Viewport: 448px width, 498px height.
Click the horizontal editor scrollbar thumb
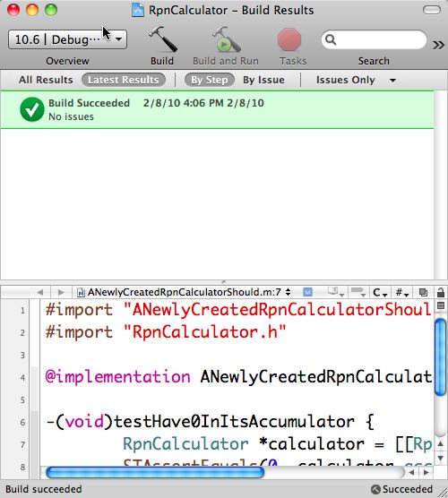click(155, 472)
